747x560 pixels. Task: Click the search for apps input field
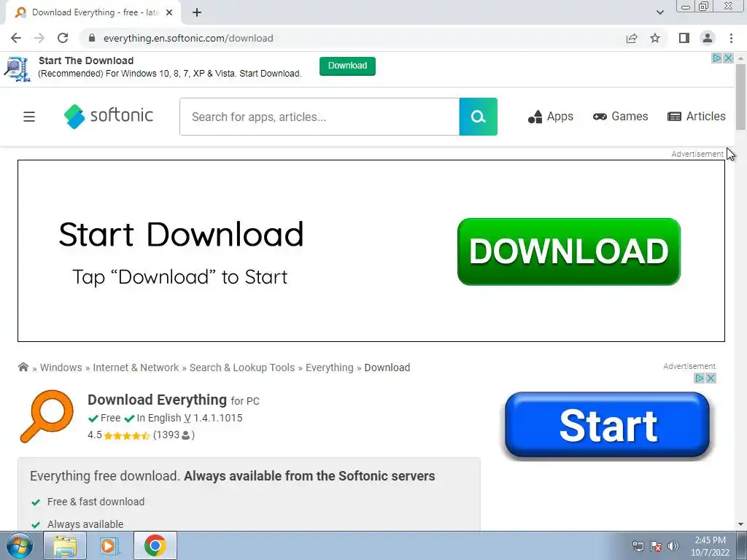tap(320, 117)
